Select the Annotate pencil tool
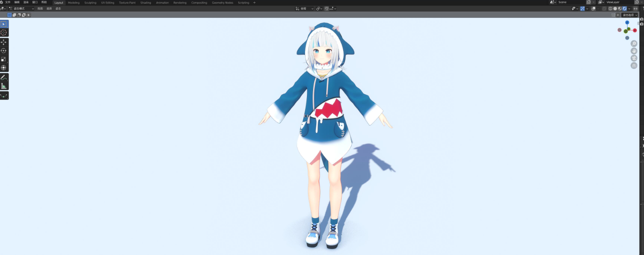This screenshot has width=644, height=255. point(4,77)
